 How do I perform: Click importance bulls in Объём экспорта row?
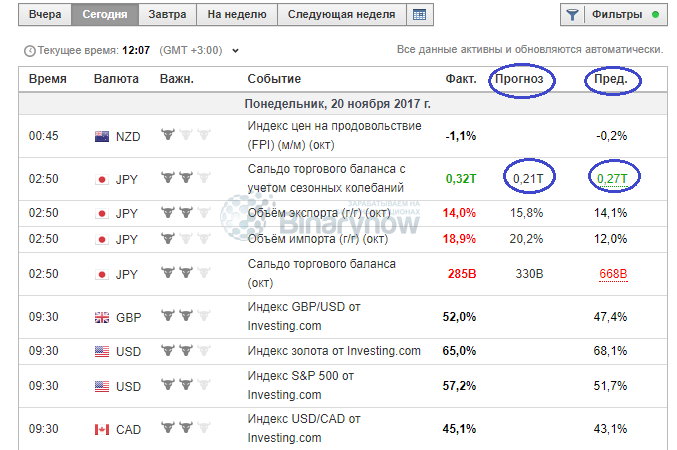click(186, 212)
